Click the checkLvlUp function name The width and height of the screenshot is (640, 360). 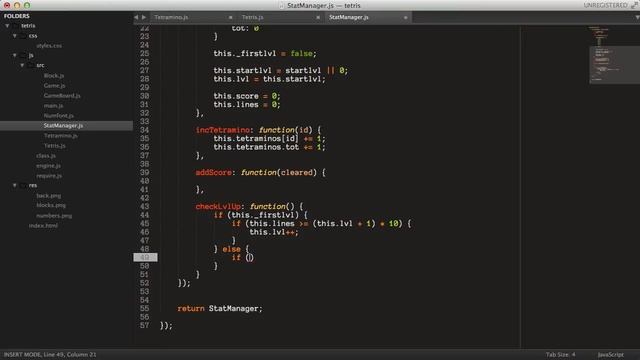[x=218, y=207]
